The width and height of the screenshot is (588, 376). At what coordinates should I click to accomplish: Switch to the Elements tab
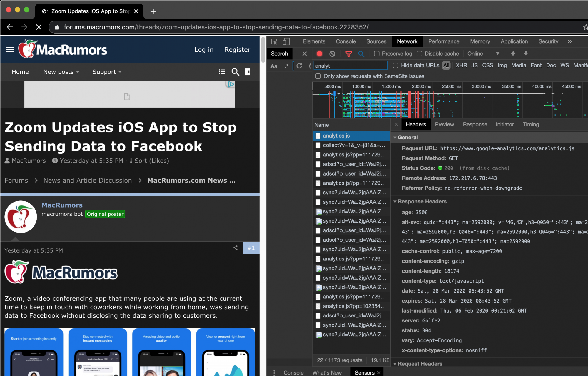314,41
